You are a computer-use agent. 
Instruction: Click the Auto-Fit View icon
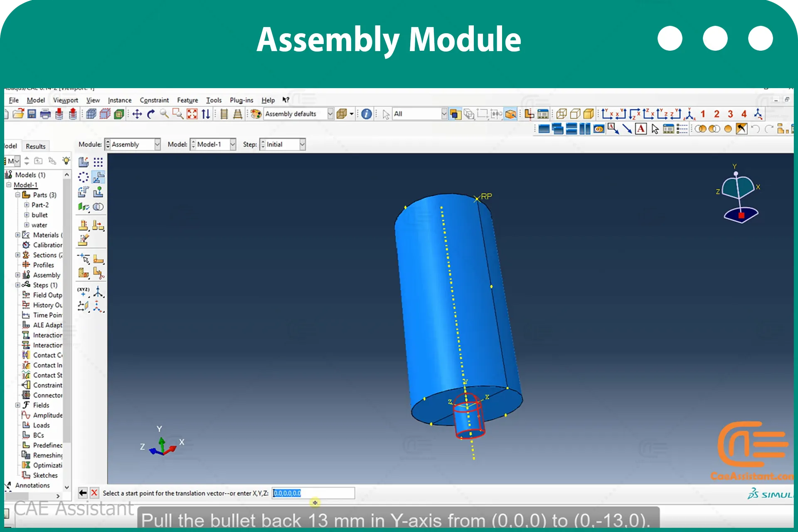pyautogui.click(x=192, y=114)
